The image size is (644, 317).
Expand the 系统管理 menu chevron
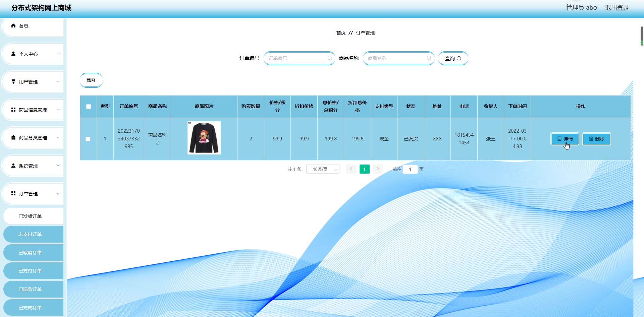click(x=58, y=166)
